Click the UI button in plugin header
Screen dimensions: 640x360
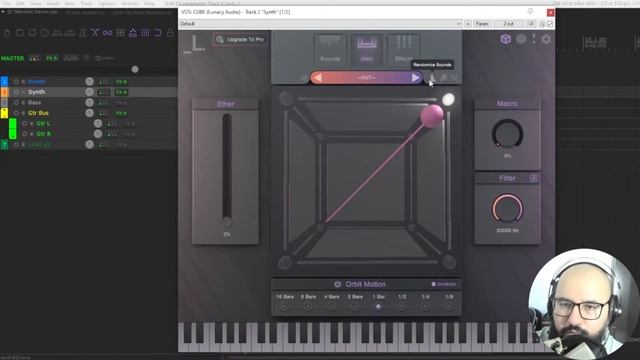coord(531,24)
